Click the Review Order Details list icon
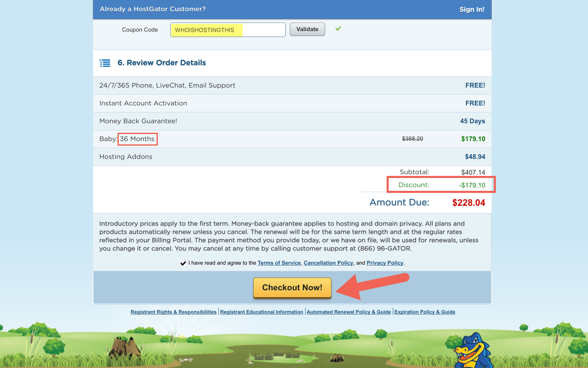Viewport: 588px width, 368px height. pyautogui.click(x=105, y=63)
